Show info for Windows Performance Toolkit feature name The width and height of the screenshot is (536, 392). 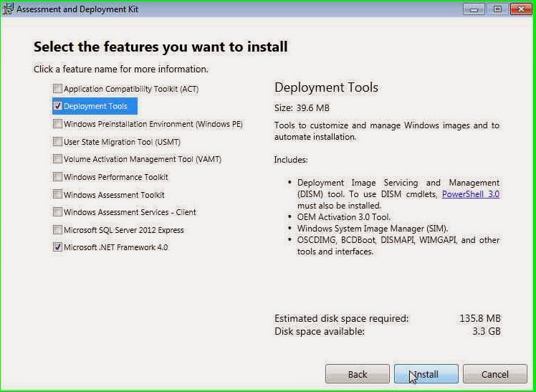coord(116,177)
